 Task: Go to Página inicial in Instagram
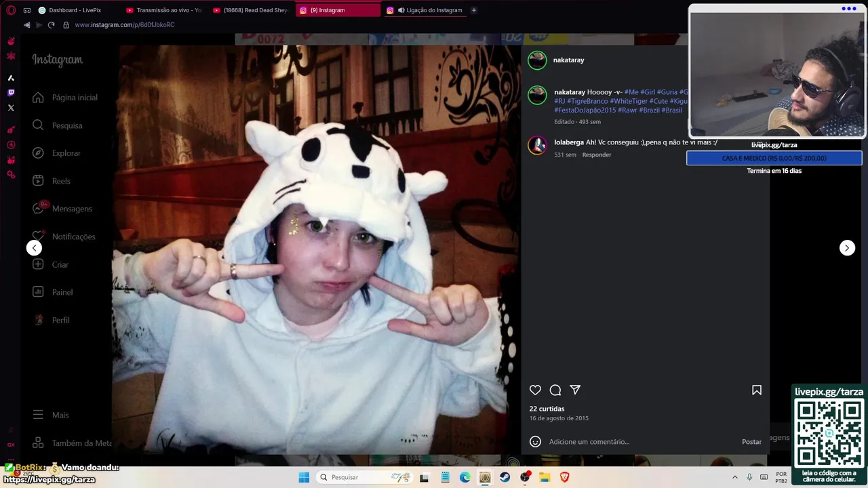66,98
